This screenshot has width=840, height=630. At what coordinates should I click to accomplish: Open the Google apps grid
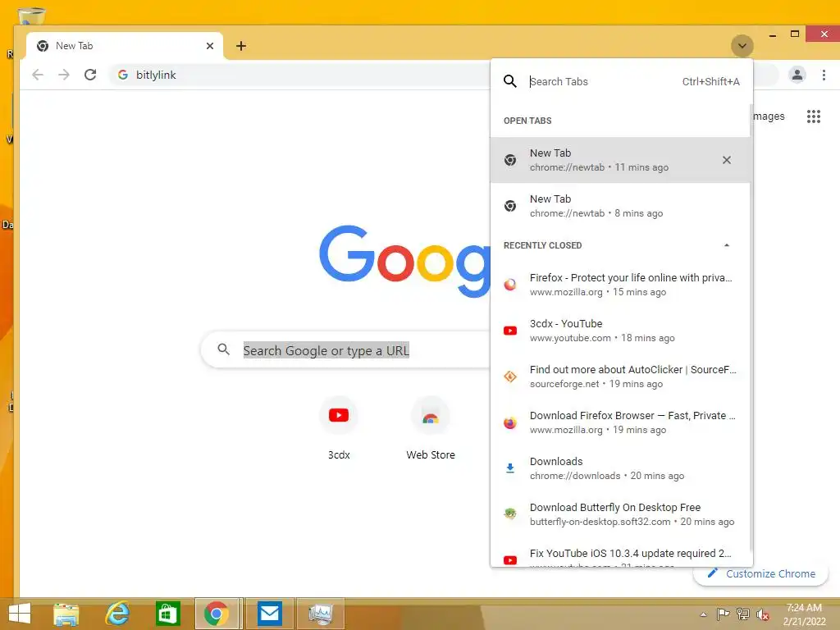coord(813,116)
